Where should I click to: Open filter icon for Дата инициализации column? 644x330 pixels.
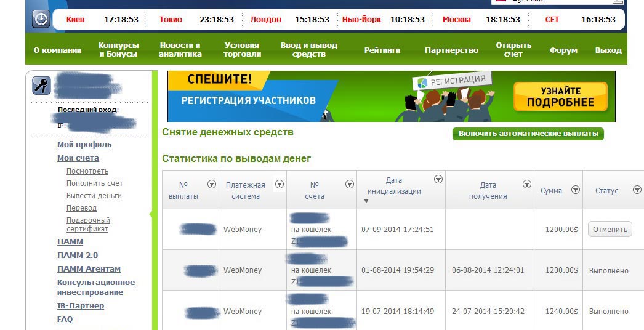coord(438,179)
